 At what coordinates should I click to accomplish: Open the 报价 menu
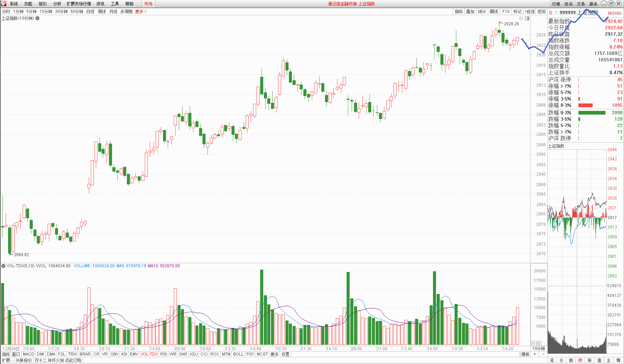click(43, 4)
